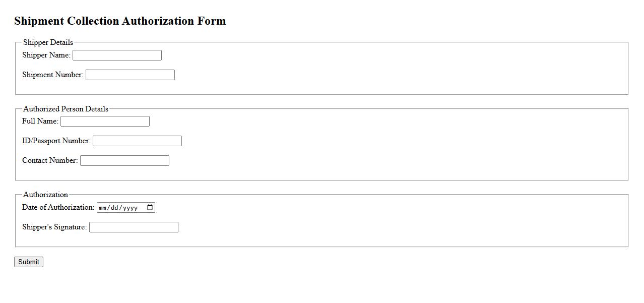The width and height of the screenshot is (644, 303).
Task: Click the "Shipper Name:" label
Action: pyautogui.click(x=46, y=55)
